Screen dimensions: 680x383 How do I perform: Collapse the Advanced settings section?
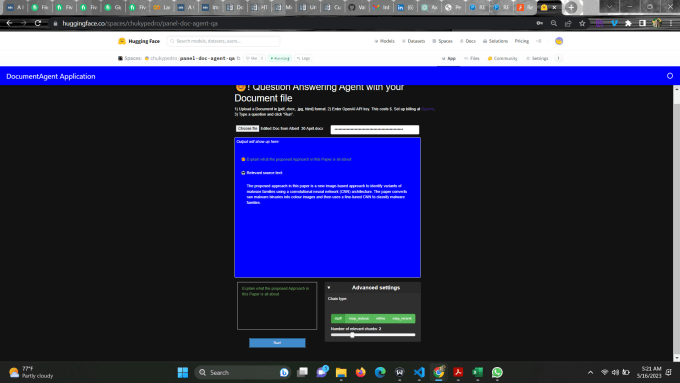(x=329, y=288)
